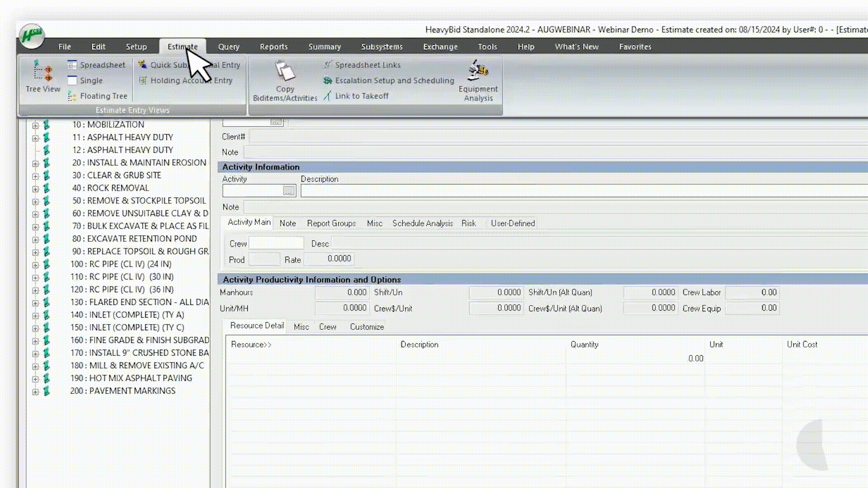The width and height of the screenshot is (868, 488).
Task: Open the Favorites ribbon tab
Action: tap(635, 47)
